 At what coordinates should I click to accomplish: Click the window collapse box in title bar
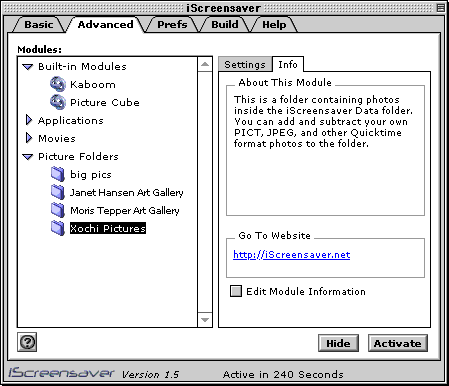[440, 7]
